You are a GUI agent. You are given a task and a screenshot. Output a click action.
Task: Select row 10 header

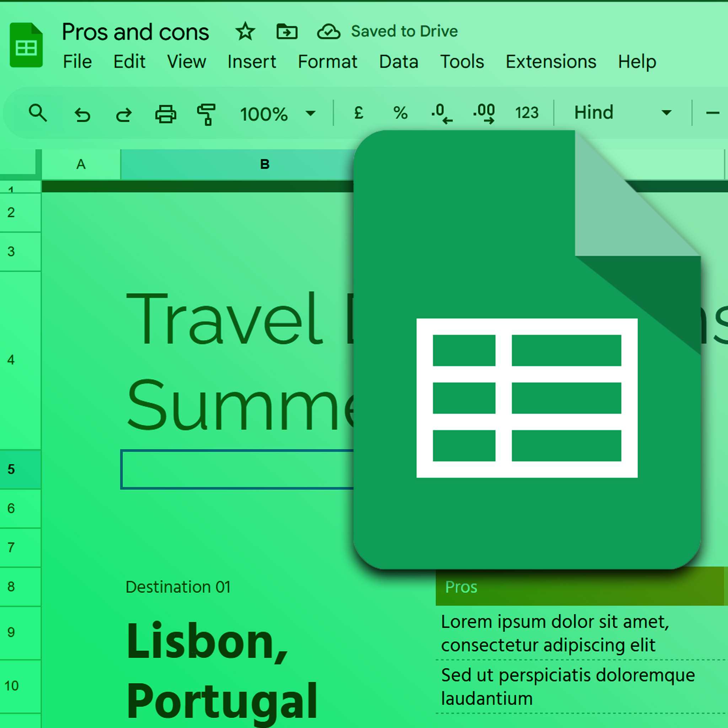click(20, 686)
